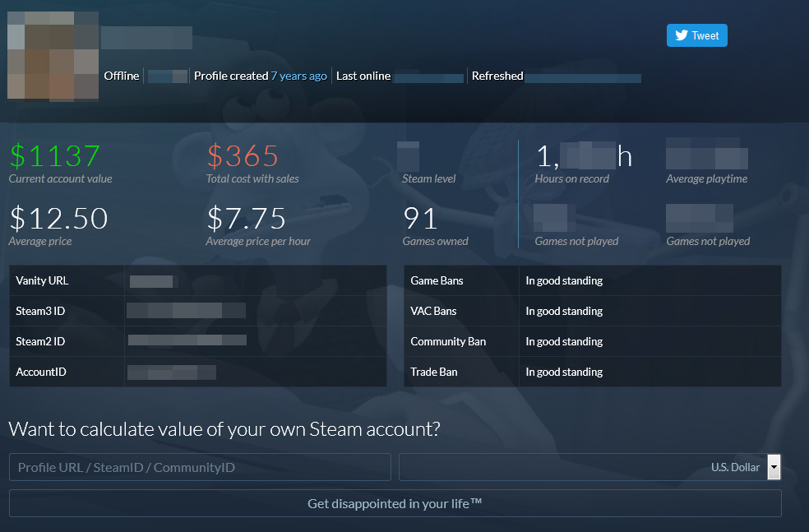This screenshot has width=809, height=532.
Task: Click the blurred Steam3 ID value
Action: pyautogui.click(x=187, y=311)
